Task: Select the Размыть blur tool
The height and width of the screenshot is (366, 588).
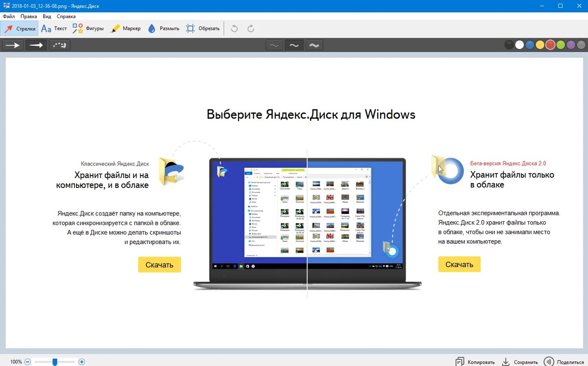Action: coord(164,28)
